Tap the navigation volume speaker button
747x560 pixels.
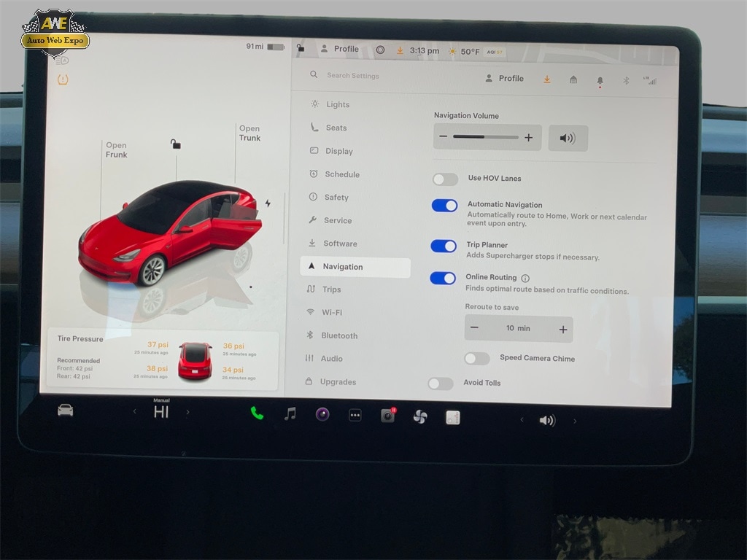[x=568, y=138]
